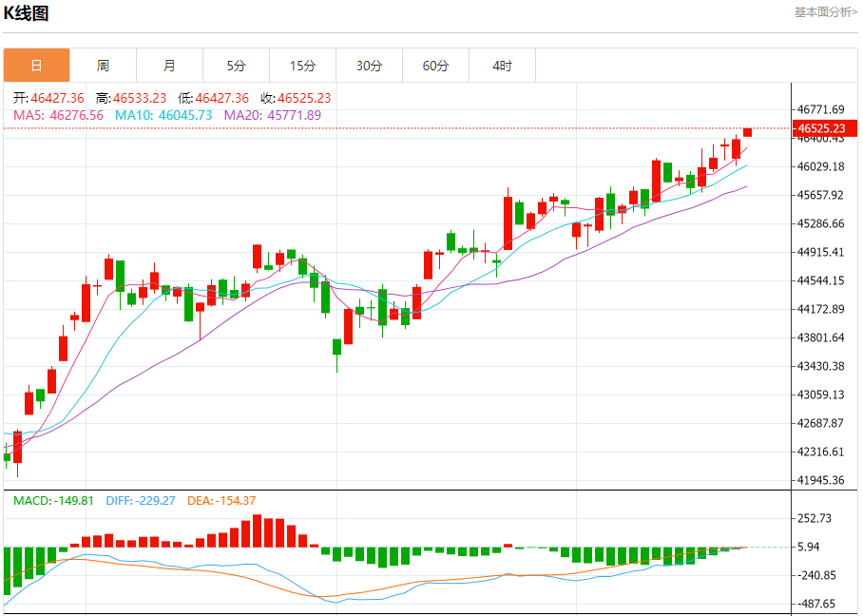Open the 30分 interval tab
Image resolution: width=863 pixels, height=616 pixels.
pos(370,66)
